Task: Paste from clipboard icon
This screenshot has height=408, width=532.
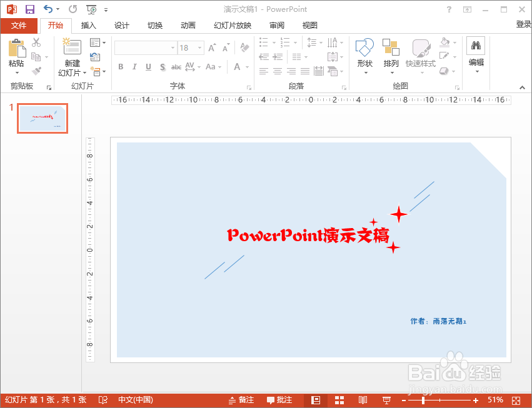Action: click(x=17, y=48)
